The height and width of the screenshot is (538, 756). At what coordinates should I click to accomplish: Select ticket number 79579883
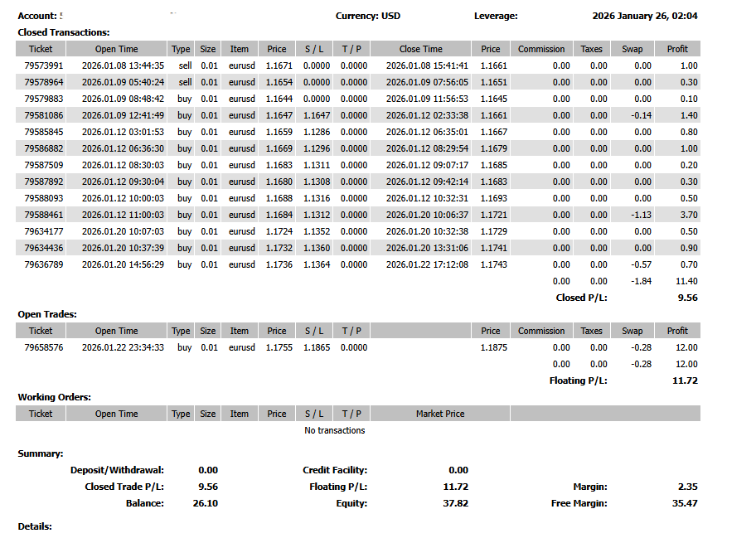pyautogui.click(x=44, y=99)
